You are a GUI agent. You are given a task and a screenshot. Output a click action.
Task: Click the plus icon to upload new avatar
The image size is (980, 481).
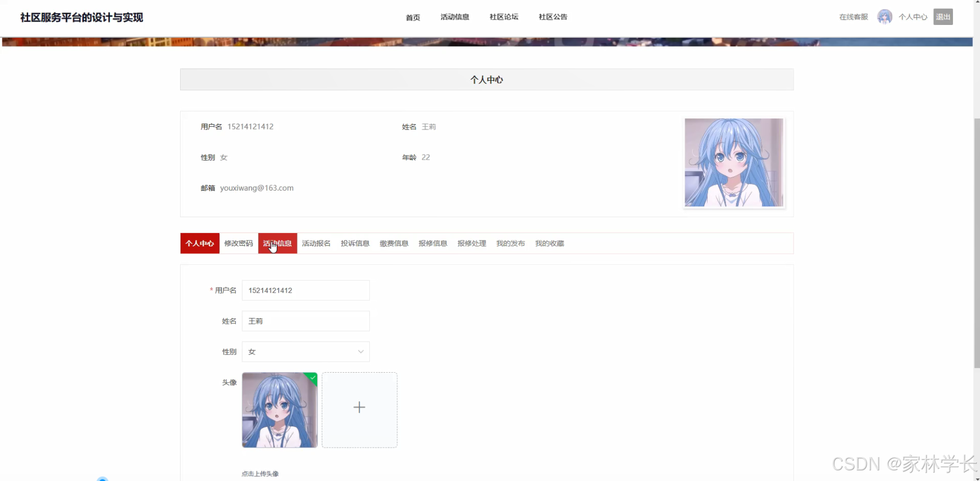359,407
